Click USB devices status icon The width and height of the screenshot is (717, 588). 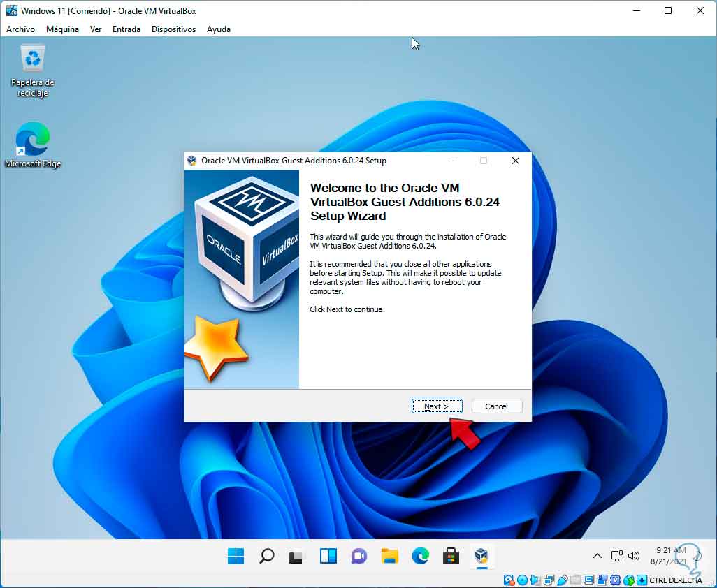(x=563, y=580)
